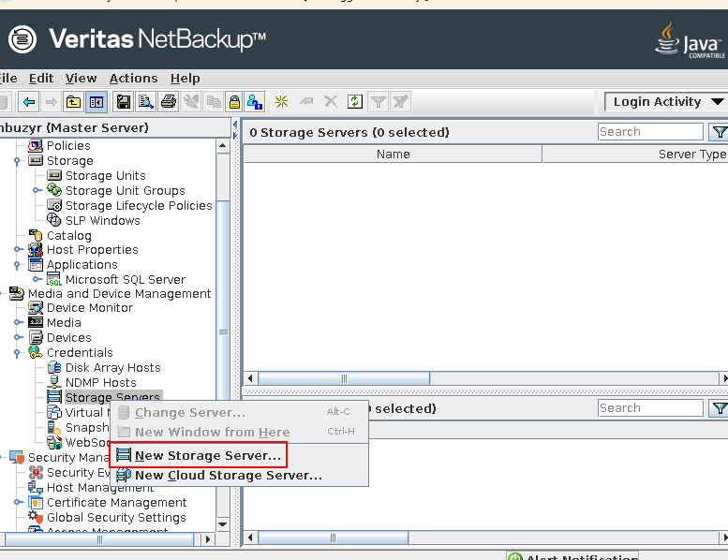The width and height of the screenshot is (728, 560).
Task: Select the Certificate Management icon
Action: (36, 502)
